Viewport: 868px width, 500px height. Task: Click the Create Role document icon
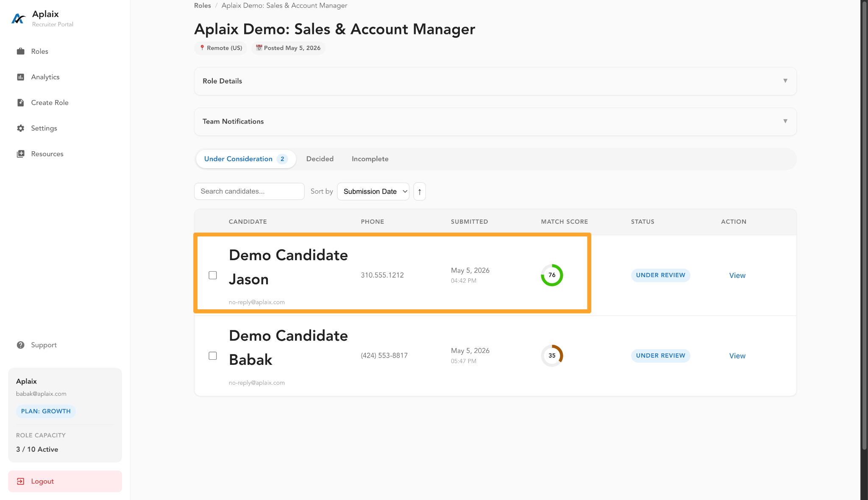click(x=20, y=103)
